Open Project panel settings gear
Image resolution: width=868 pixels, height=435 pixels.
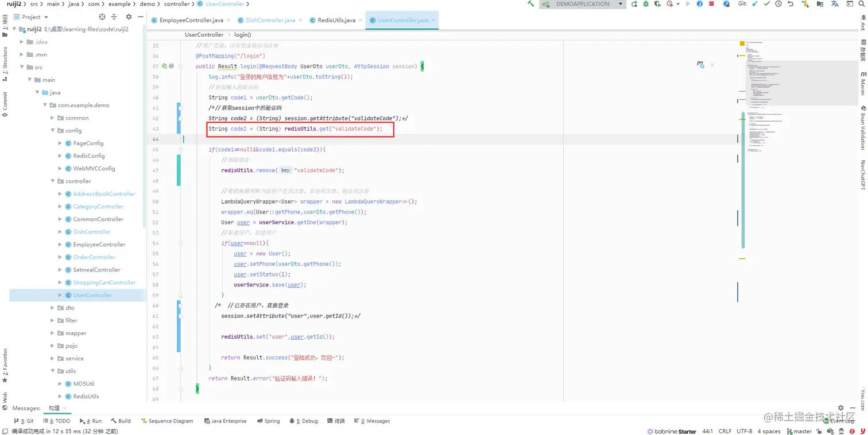point(129,17)
